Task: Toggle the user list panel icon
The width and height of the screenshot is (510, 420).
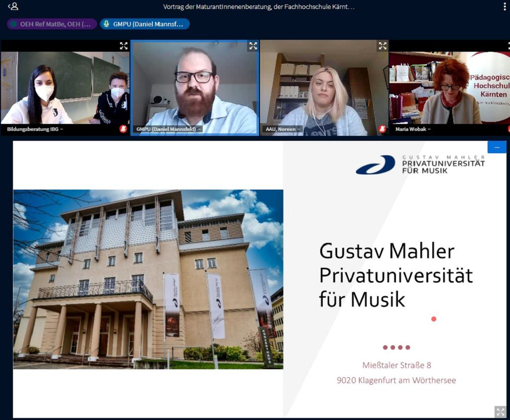Action: pyautogui.click(x=13, y=6)
